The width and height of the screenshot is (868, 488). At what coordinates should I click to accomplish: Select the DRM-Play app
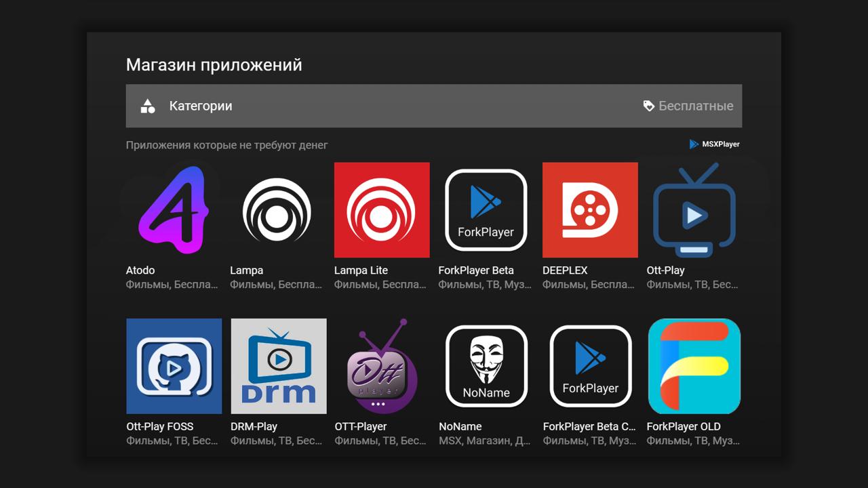coord(278,366)
